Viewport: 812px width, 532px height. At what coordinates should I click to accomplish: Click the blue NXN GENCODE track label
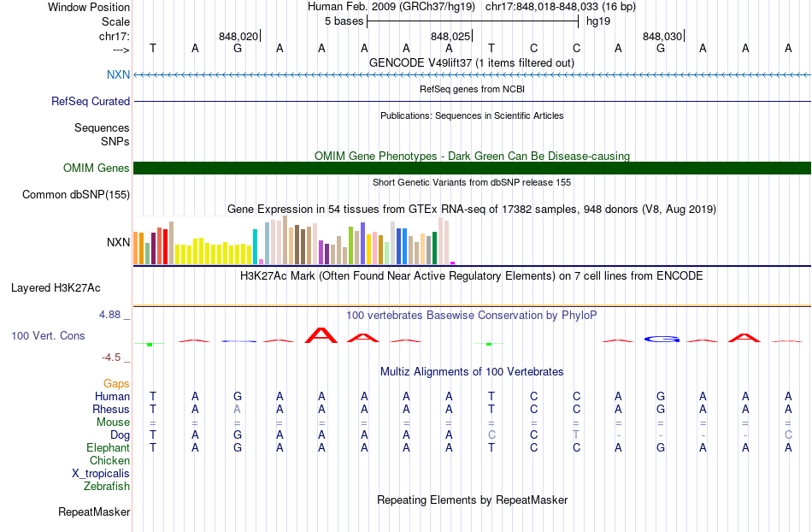click(x=118, y=74)
